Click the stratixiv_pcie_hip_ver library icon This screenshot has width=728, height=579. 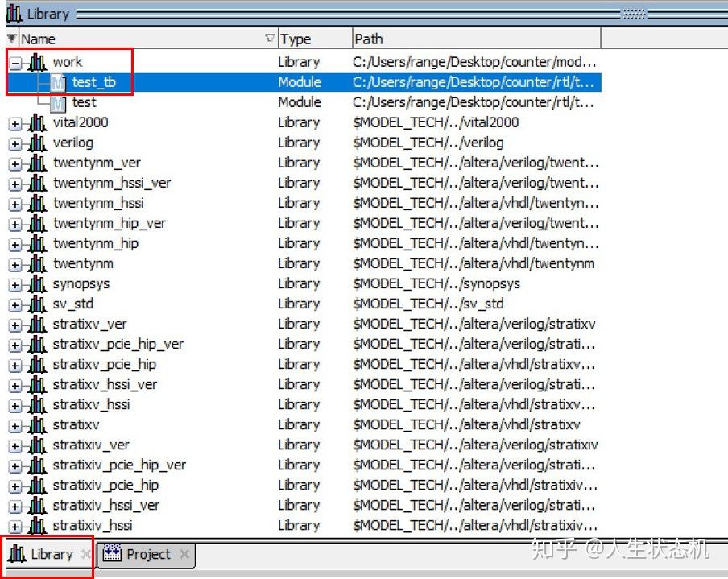pos(37,465)
